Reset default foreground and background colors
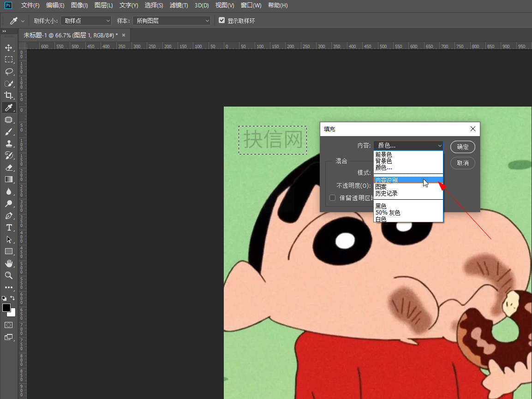Viewport: 532px width, 399px height. (4, 298)
